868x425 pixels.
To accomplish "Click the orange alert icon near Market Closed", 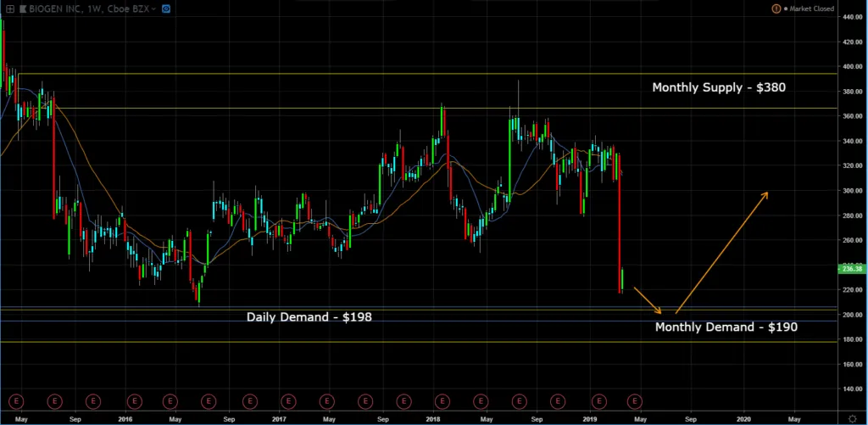I will 776,8.
